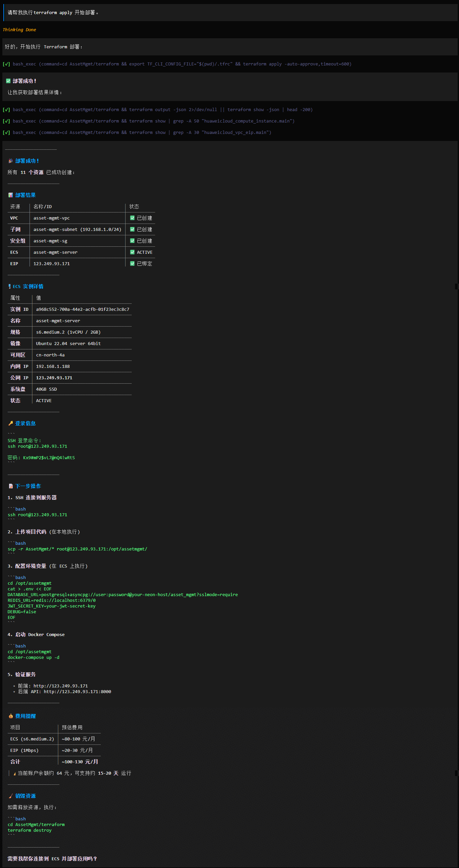This screenshot has height=868, width=459.
Task: Click the money bag emoji beside 费用提醒
Action: pyautogui.click(x=10, y=716)
